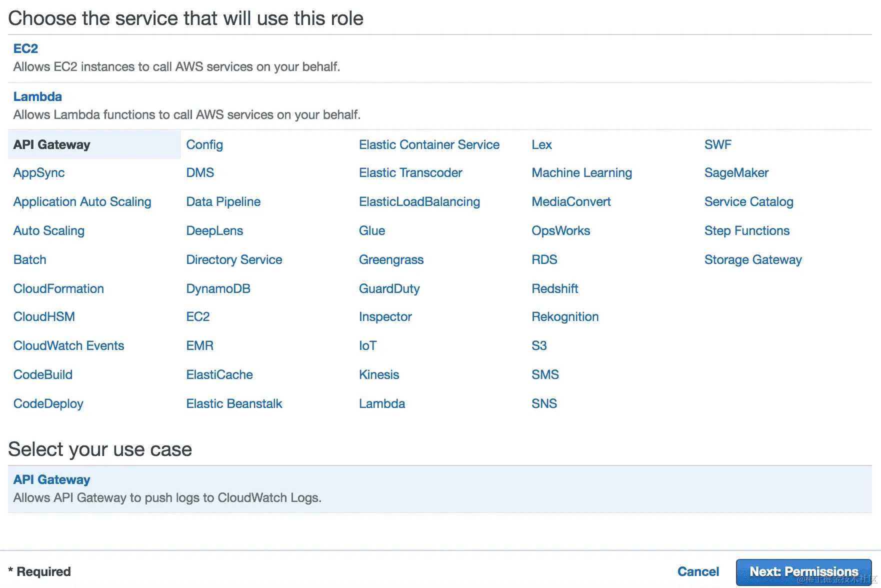Select the Machine Learning service
Screen dimensions: 881x588
coord(581,172)
